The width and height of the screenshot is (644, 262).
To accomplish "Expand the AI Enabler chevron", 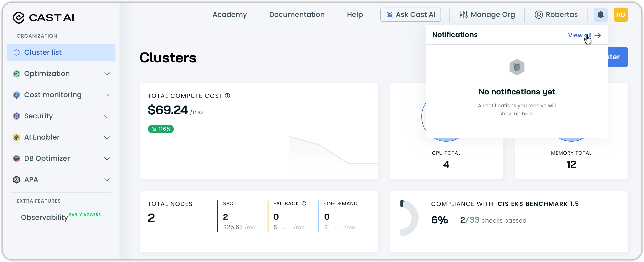I will pyautogui.click(x=107, y=138).
